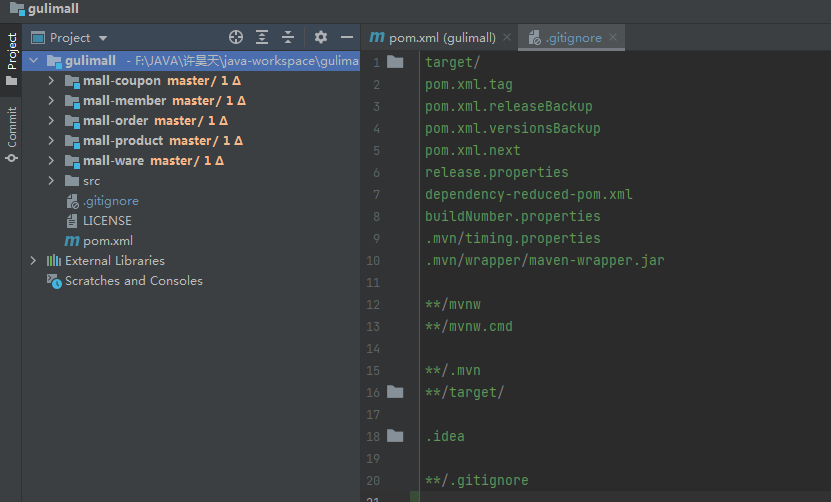Collapse the gulimall root node

coord(33,61)
